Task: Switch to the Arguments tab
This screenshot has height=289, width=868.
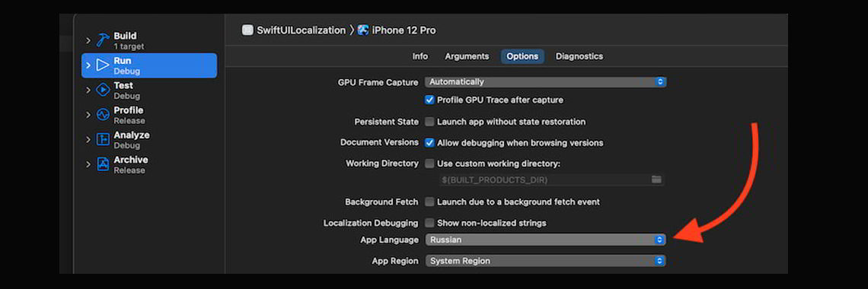Action: click(x=467, y=56)
